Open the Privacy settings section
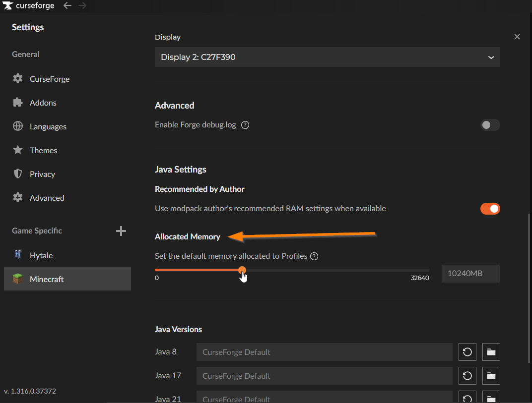This screenshot has width=532, height=403. coord(67,174)
